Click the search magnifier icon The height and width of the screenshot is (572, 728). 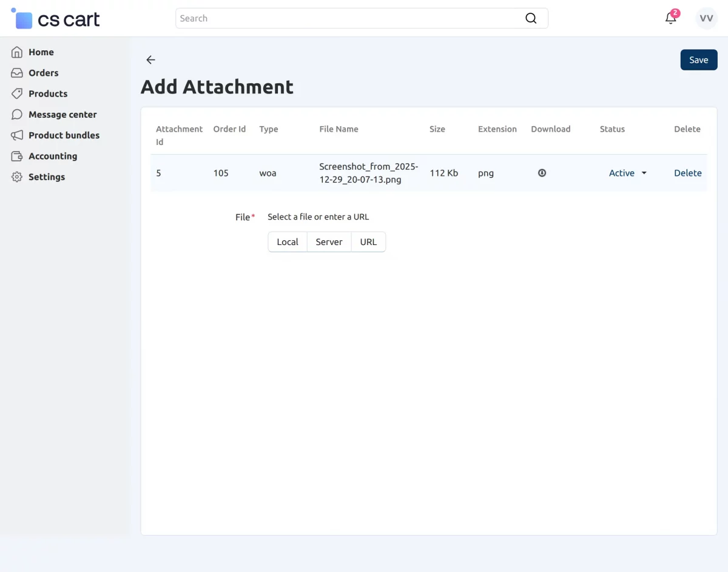(531, 18)
